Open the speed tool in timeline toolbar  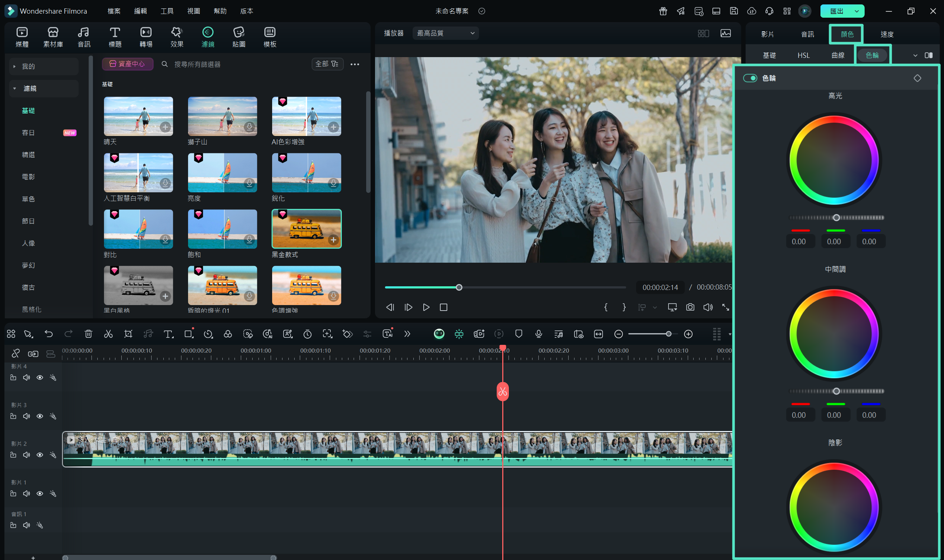pos(208,334)
